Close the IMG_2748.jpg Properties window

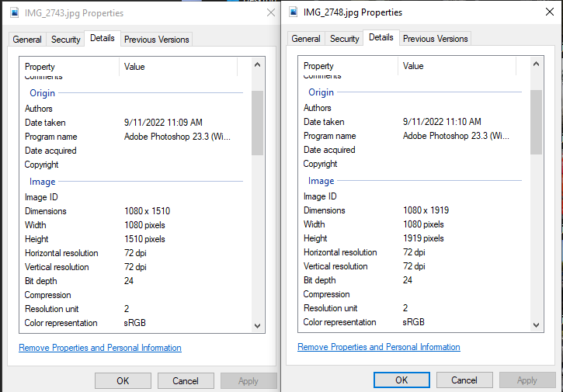pyautogui.click(x=550, y=12)
